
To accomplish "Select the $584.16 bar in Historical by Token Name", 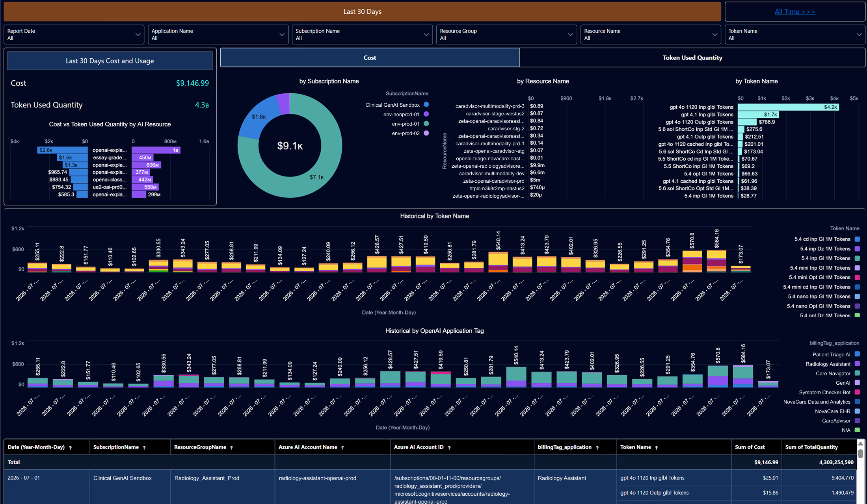I will (716, 261).
